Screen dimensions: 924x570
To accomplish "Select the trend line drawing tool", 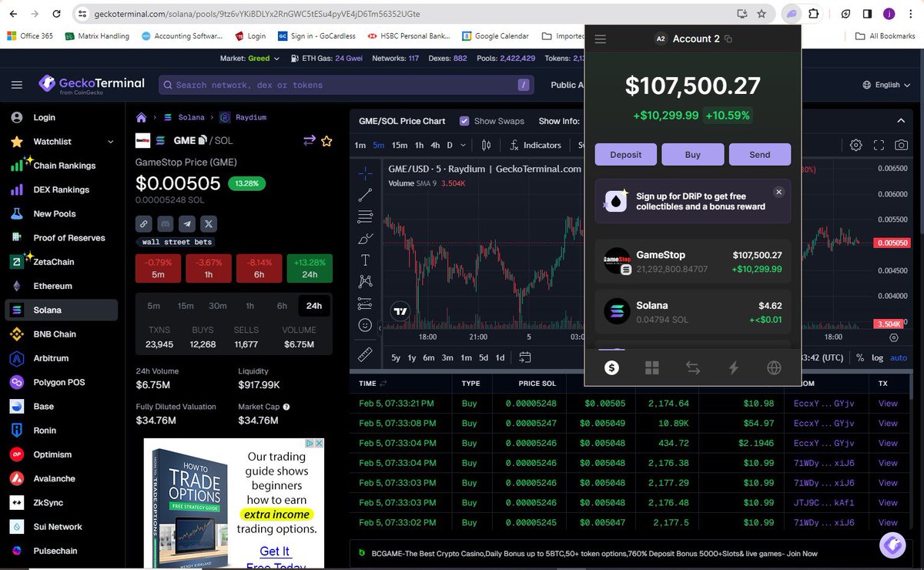I will click(365, 194).
